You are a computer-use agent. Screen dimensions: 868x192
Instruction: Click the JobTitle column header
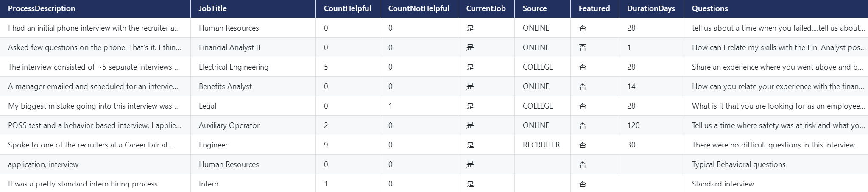pos(212,8)
